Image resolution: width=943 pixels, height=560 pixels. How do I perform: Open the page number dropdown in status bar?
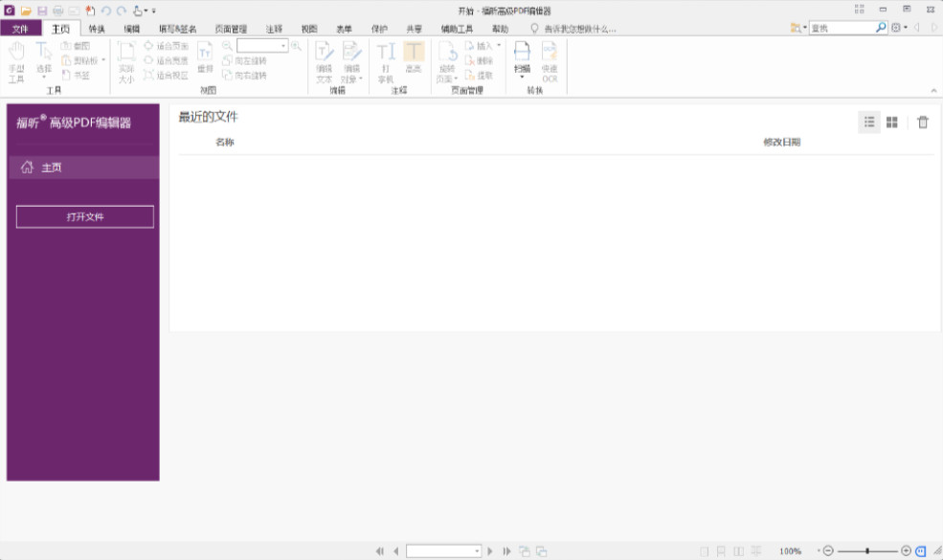pyautogui.click(x=477, y=551)
